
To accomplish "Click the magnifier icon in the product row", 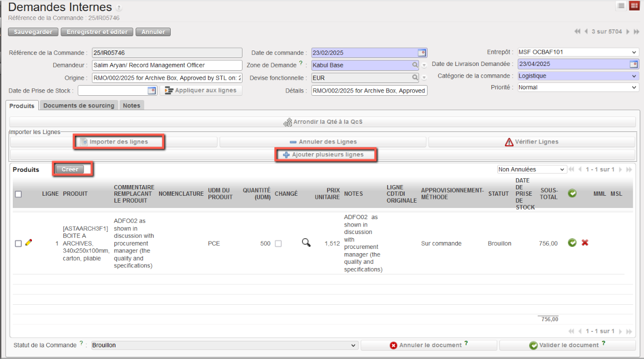I will [306, 243].
